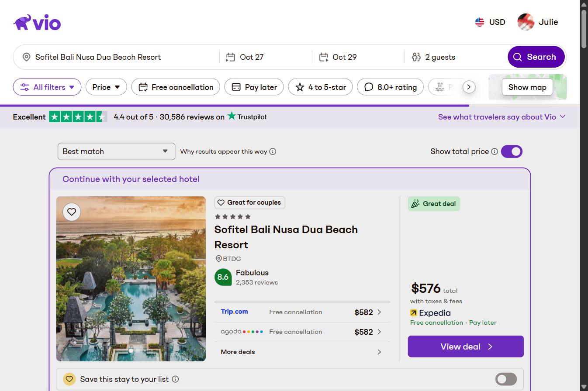Click info icon beside Save this stay
Screen dimensions: 588x391
[x=175, y=379]
